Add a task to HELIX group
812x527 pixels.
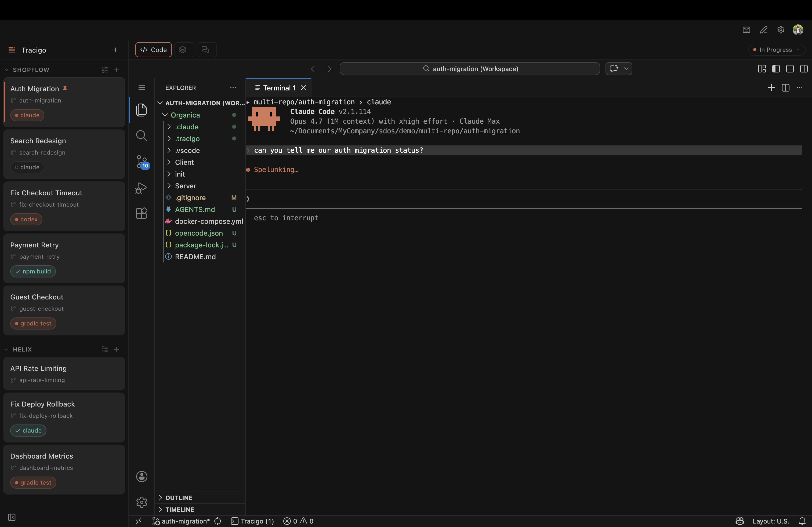click(x=116, y=349)
